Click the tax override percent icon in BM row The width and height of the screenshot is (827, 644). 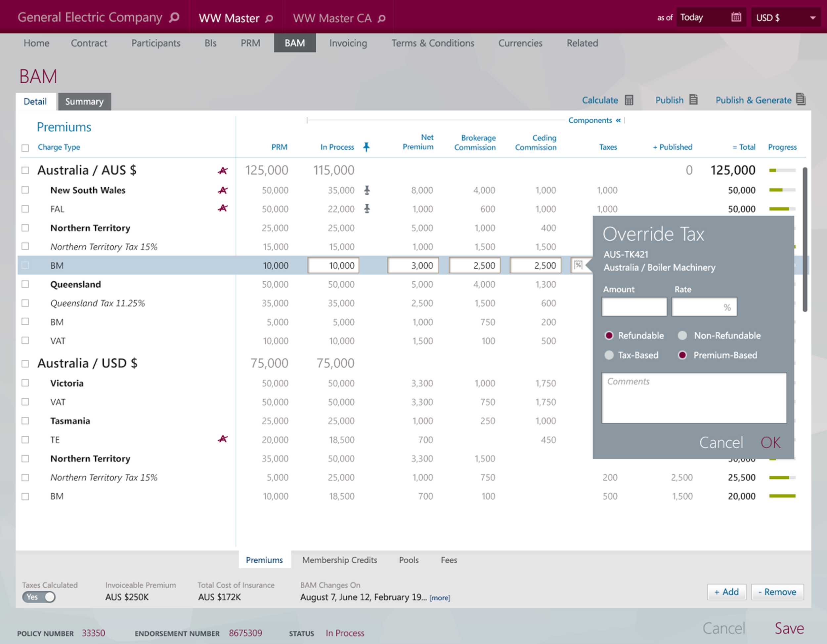[x=578, y=265]
